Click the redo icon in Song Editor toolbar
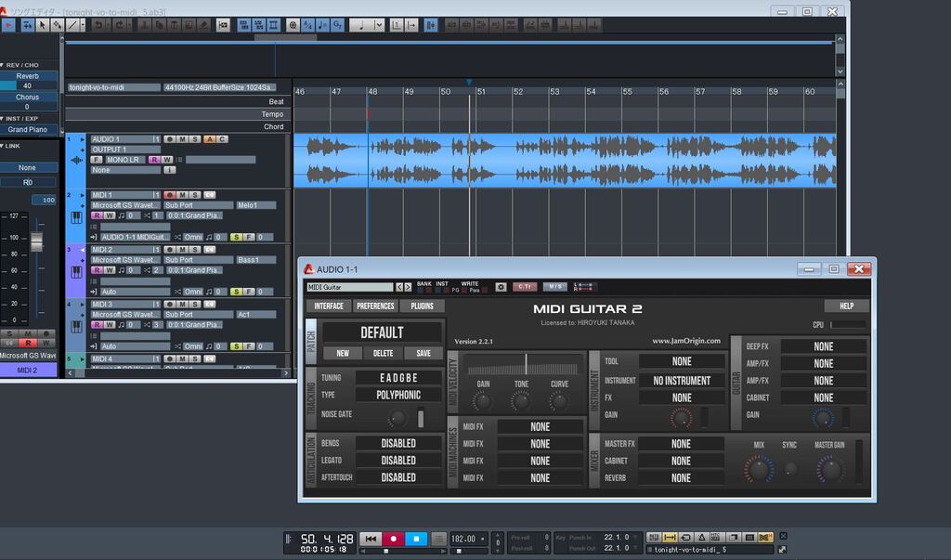Screen dimensions: 951x560 click(x=120, y=25)
